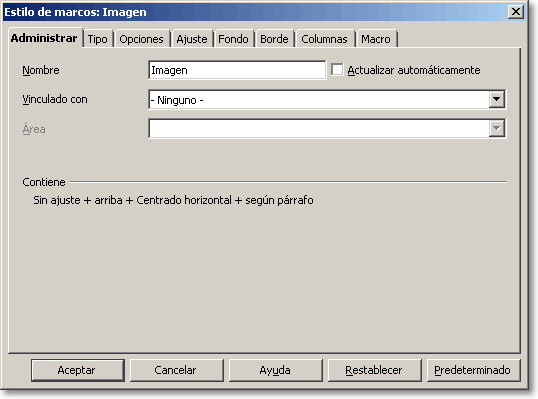Expand the Área dropdown arrow

(496, 129)
